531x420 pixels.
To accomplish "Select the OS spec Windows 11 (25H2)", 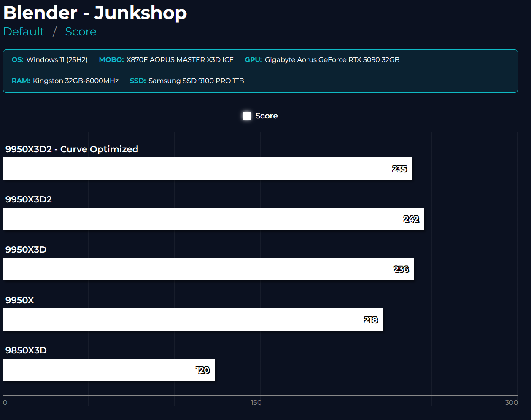I will pyautogui.click(x=57, y=60).
